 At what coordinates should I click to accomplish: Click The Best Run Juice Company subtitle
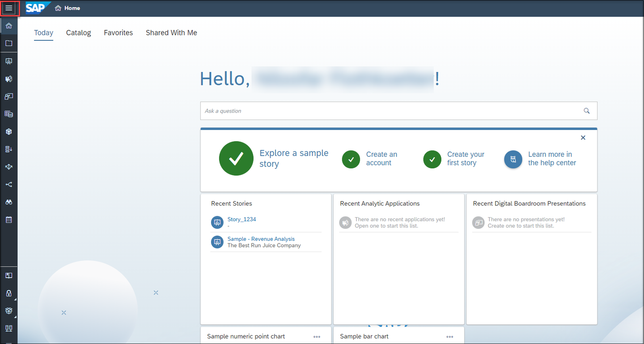[x=264, y=245]
